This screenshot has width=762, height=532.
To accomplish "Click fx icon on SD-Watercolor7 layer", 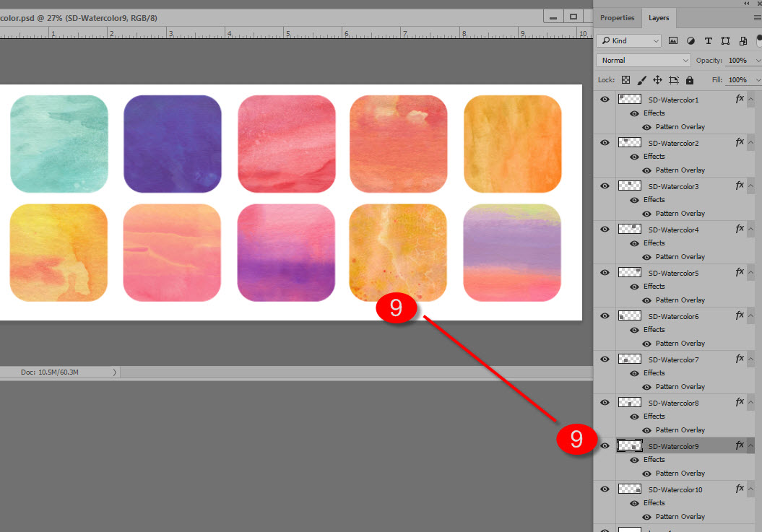I will click(740, 358).
